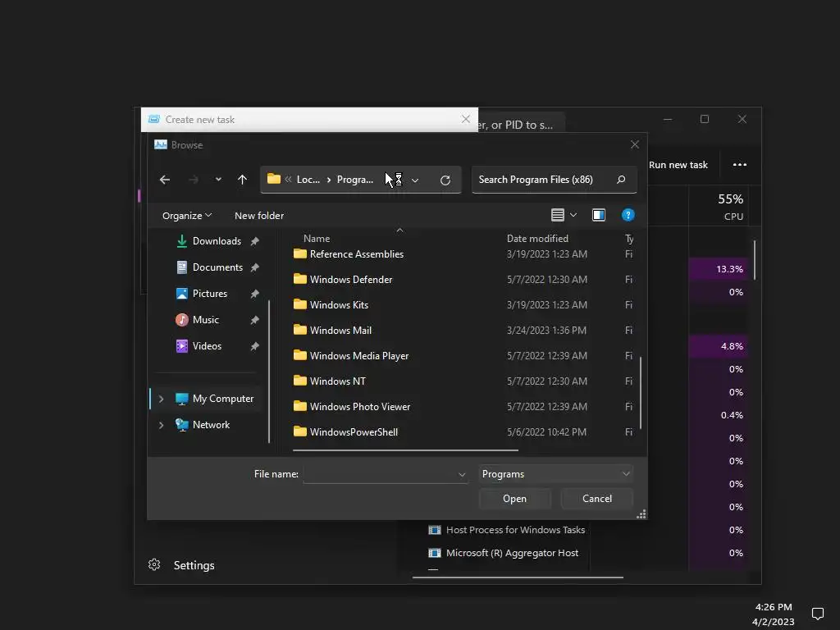This screenshot has width=840, height=630.
Task: Refresh the Program Files folder listing
Action: (445, 180)
